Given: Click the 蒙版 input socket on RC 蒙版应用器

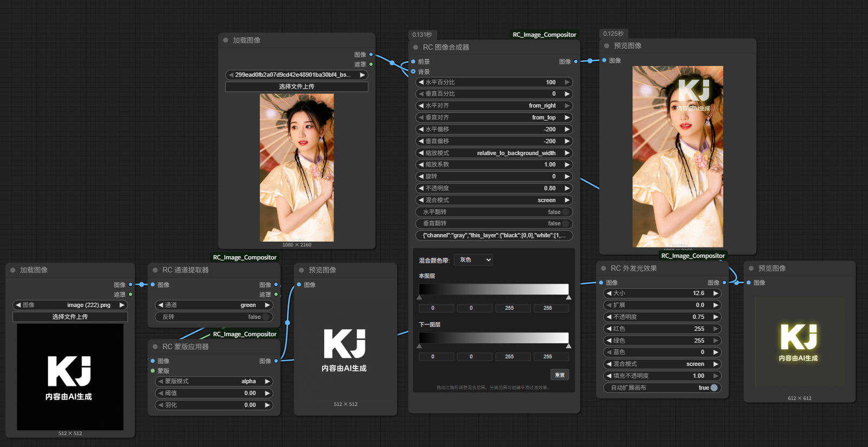Looking at the screenshot, I should pos(153,371).
